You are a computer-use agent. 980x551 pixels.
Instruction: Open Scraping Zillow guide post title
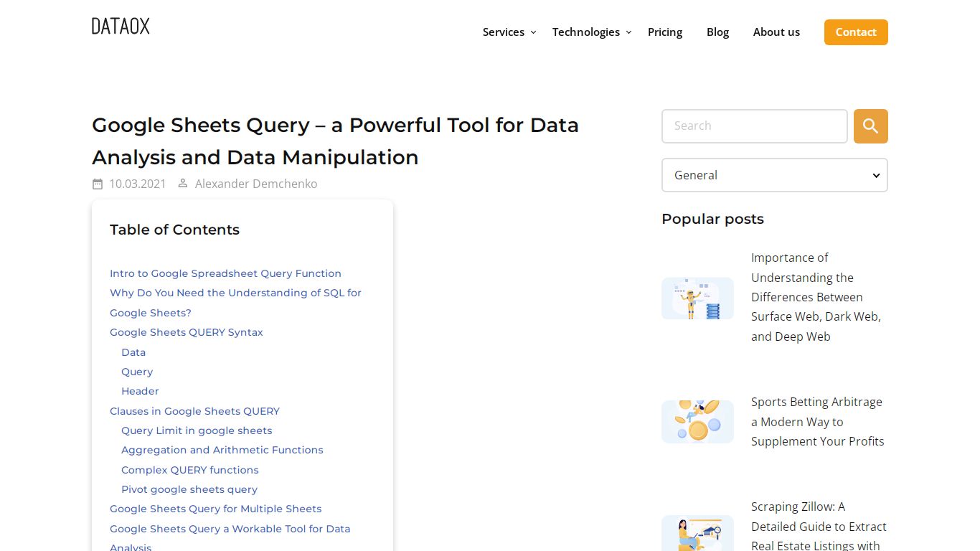pyautogui.click(x=819, y=526)
